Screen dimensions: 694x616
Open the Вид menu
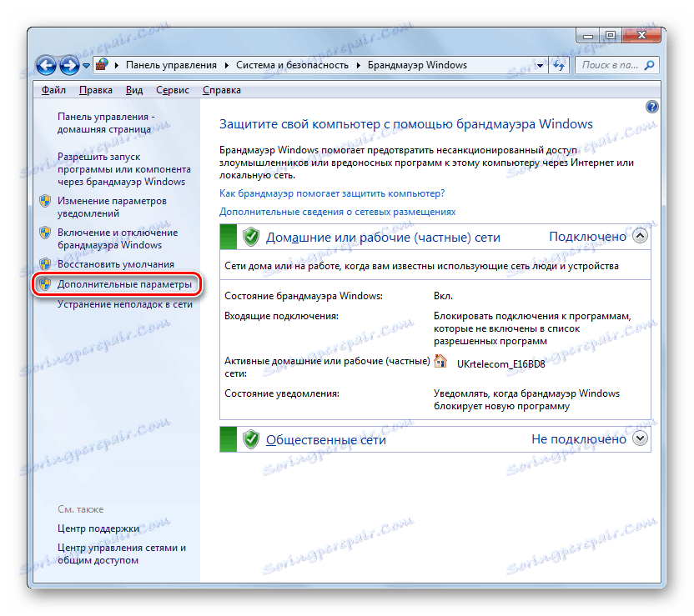tap(134, 90)
